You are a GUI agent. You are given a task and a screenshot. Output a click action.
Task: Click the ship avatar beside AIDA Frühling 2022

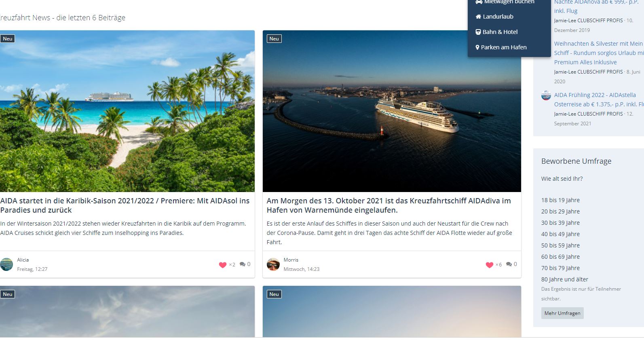pos(546,95)
